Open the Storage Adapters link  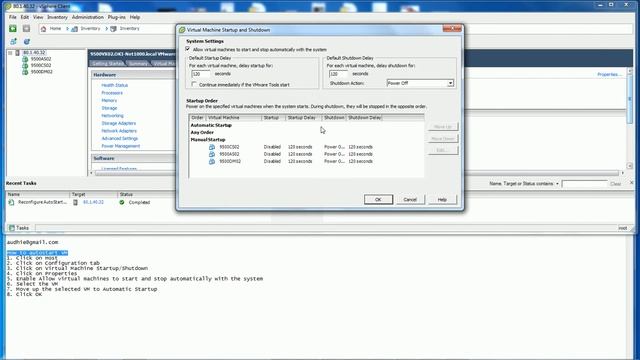tap(118, 123)
